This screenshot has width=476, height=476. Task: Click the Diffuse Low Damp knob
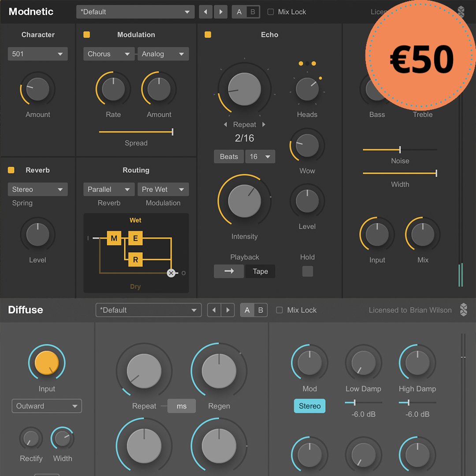[363, 362]
